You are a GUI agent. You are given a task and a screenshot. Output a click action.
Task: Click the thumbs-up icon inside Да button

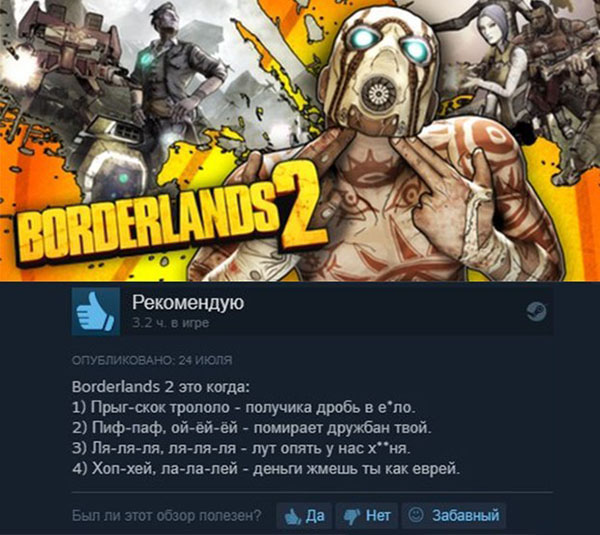[x=293, y=517]
